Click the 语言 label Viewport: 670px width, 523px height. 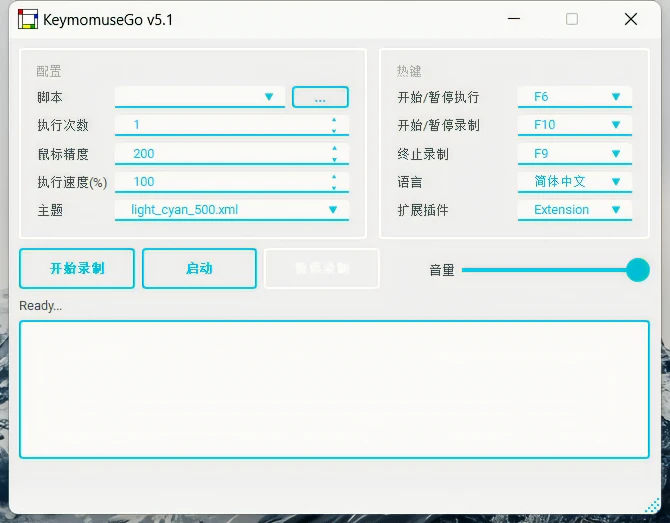pos(410,182)
